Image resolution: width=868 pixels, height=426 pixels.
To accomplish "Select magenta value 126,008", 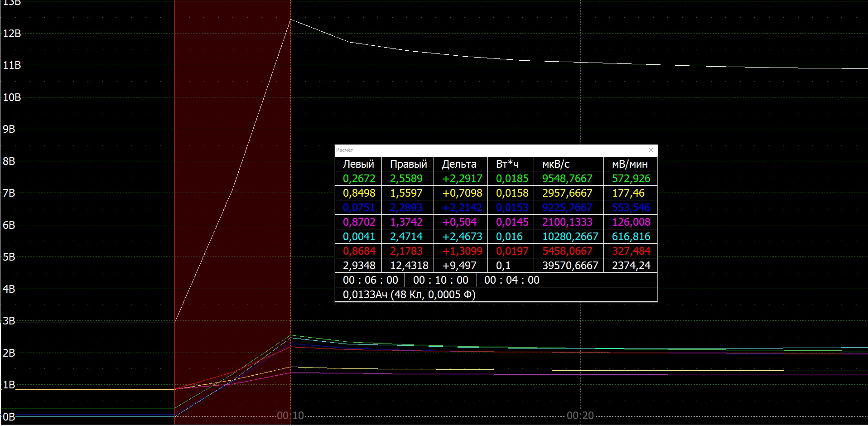I will tap(631, 222).
